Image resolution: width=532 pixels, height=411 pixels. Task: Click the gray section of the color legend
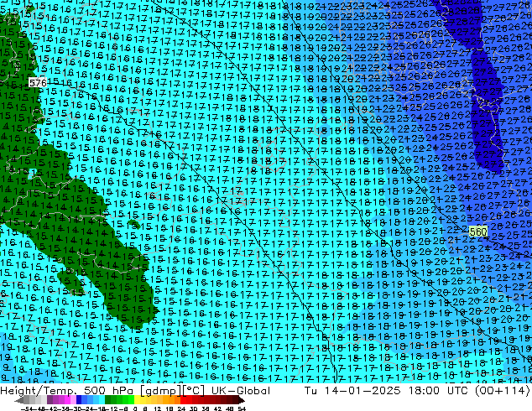(x=35, y=400)
